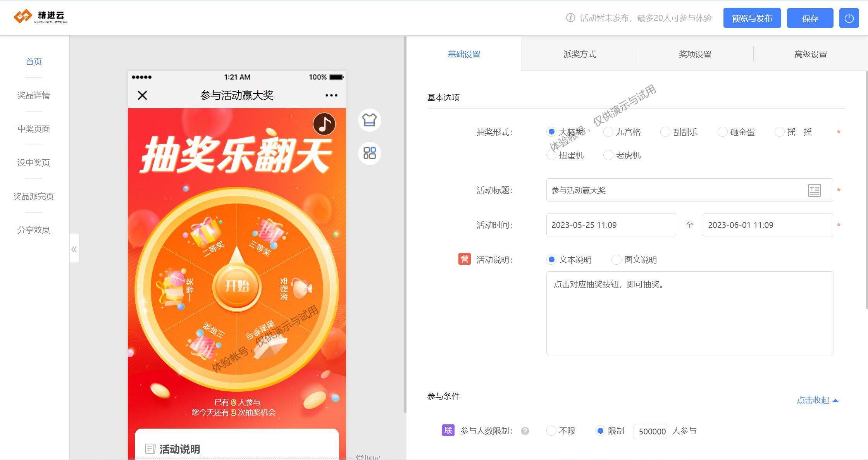Select 不限 for participant limit
Viewport: 868px width, 460px height.
(551, 431)
